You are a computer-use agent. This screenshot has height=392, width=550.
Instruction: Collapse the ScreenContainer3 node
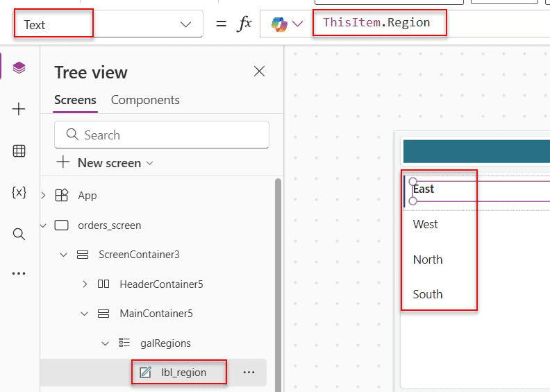63,255
